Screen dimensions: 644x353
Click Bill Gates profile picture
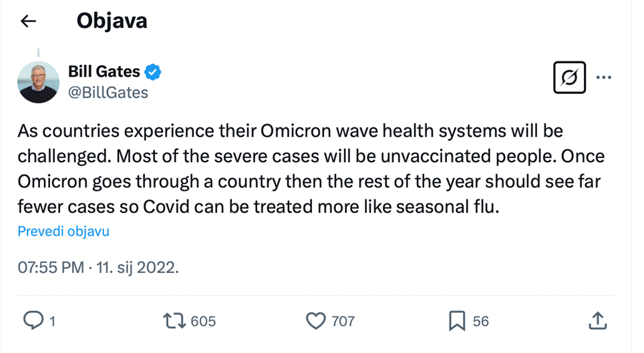coord(38,81)
